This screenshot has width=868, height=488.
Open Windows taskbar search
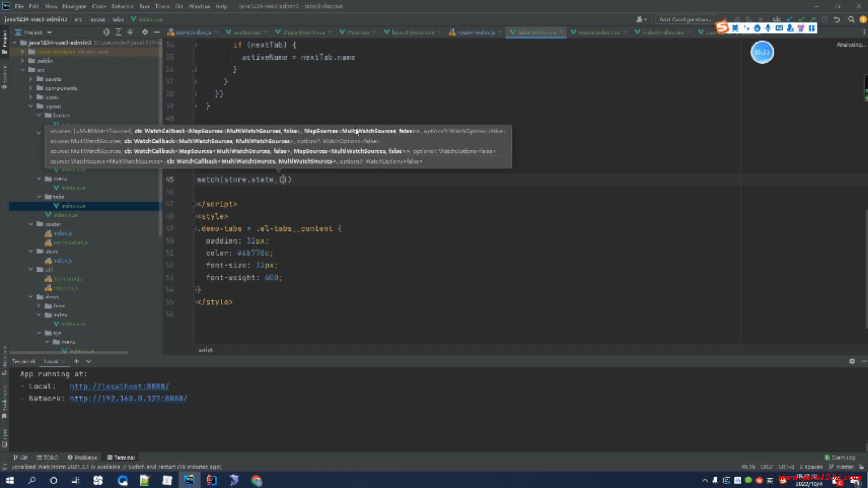(x=32, y=480)
